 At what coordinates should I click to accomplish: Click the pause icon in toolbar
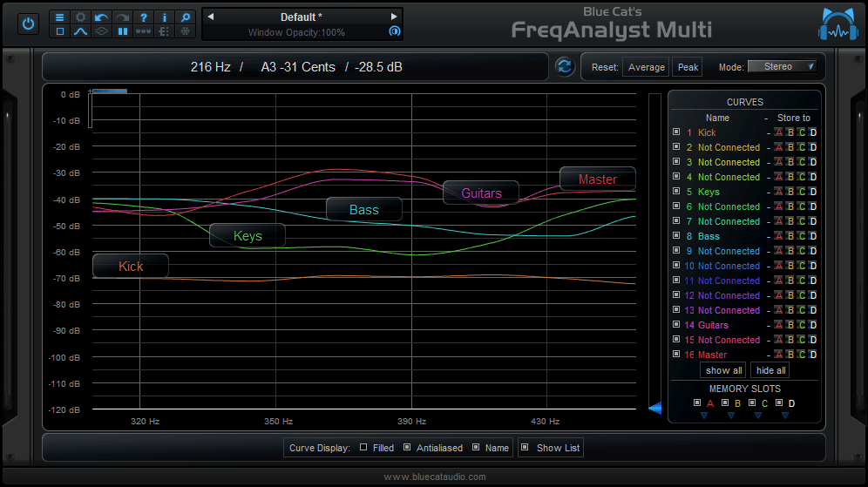click(x=123, y=31)
